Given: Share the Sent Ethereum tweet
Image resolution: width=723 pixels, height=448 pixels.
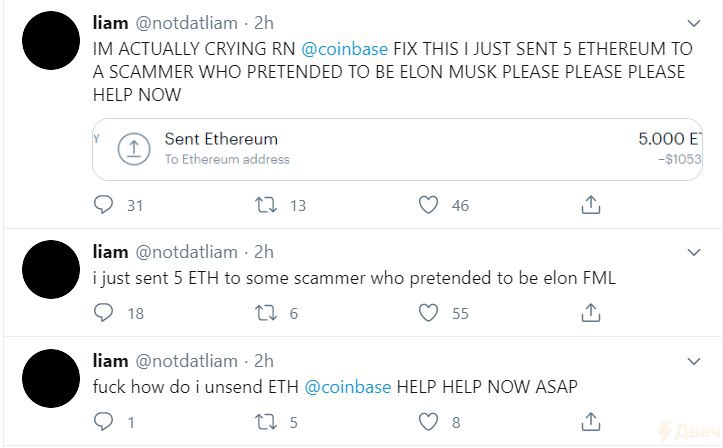Looking at the screenshot, I should click(591, 205).
